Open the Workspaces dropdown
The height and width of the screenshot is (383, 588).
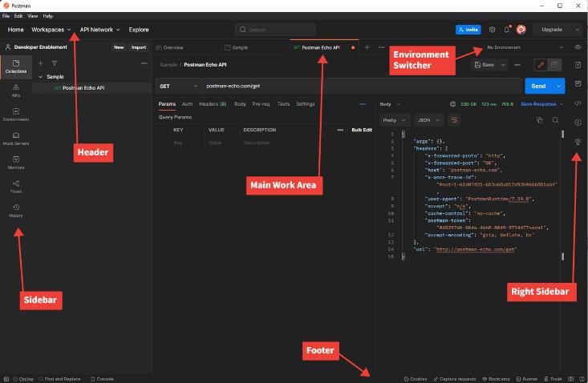coord(51,30)
